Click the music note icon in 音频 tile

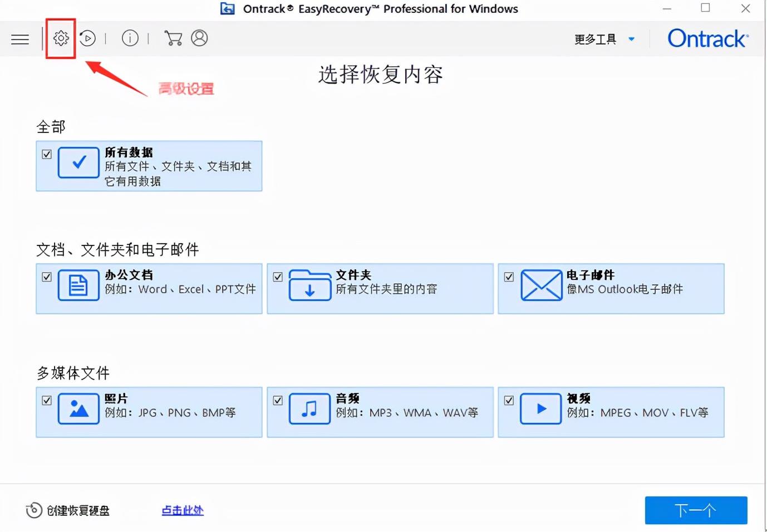tap(309, 409)
